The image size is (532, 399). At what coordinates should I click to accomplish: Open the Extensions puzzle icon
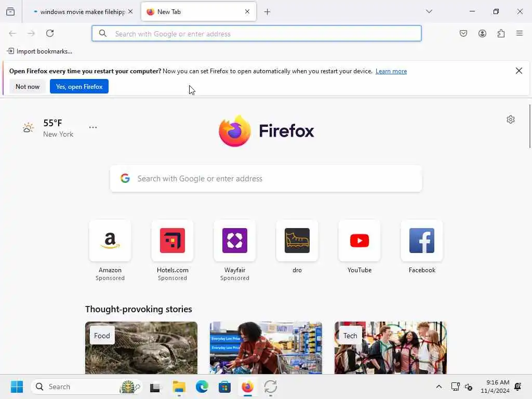coord(501,33)
